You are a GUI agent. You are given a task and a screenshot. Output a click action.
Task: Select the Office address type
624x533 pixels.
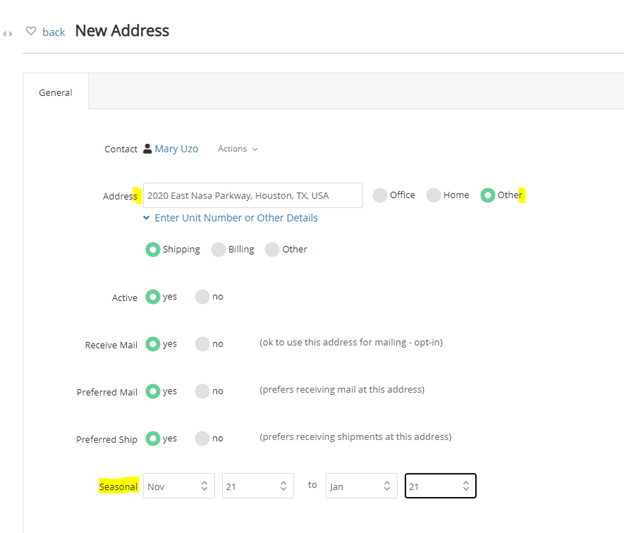click(x=380, y=195)
